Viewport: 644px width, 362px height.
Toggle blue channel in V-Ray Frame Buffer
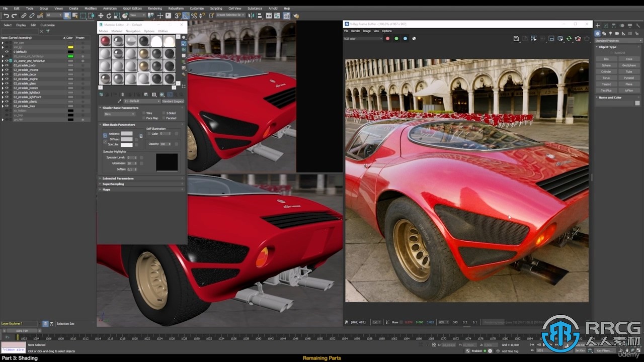pos(405,38)
